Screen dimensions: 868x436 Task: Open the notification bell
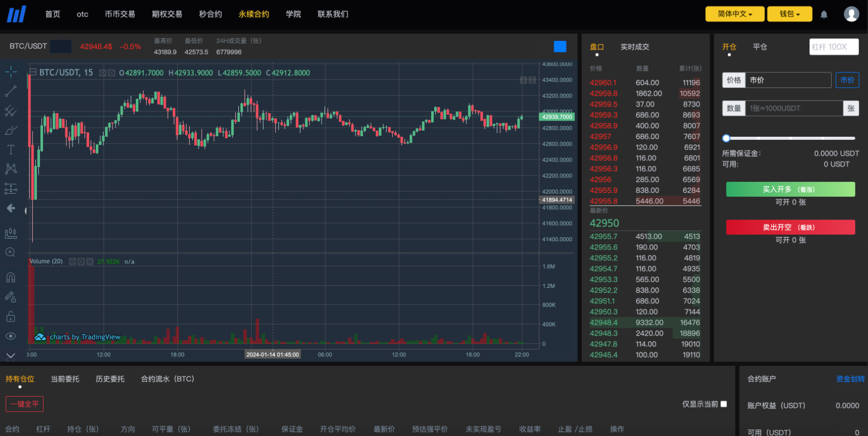click(824, 14)
